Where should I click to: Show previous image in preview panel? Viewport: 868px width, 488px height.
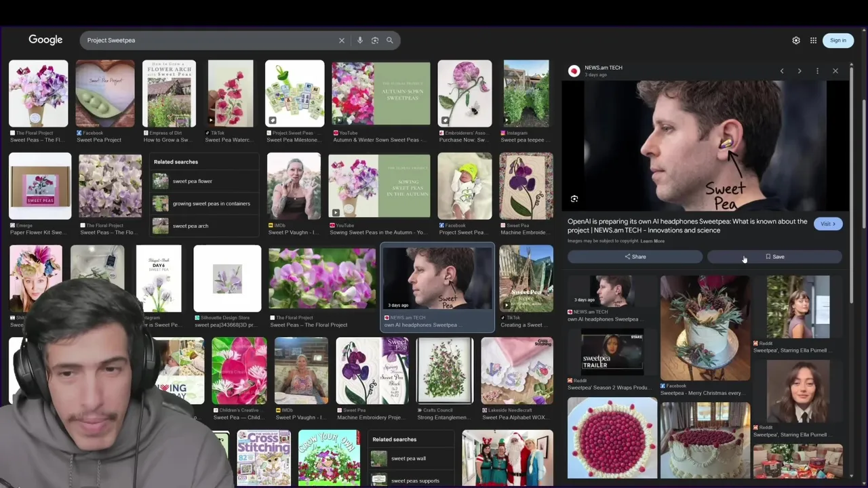coord(782,71)
